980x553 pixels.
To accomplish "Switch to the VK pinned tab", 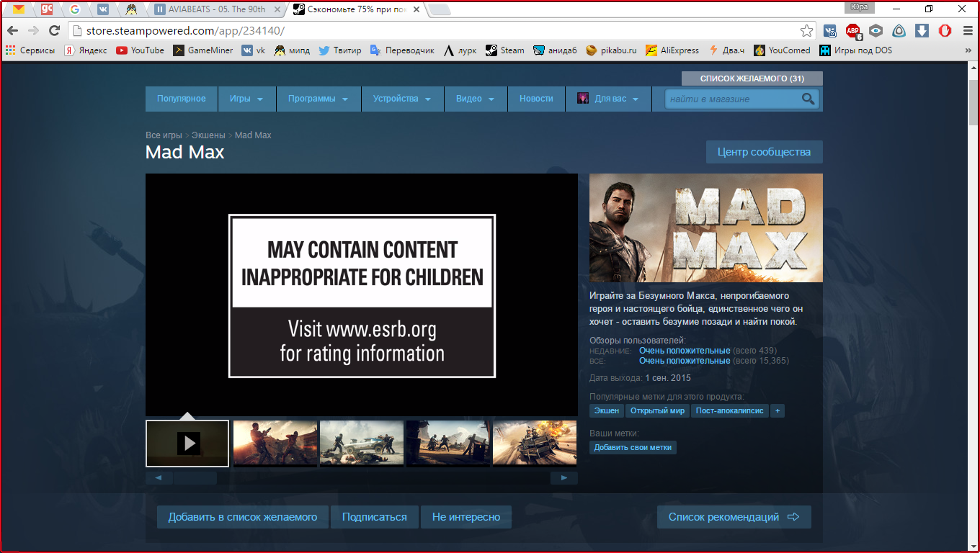I will tap(103, 9).
